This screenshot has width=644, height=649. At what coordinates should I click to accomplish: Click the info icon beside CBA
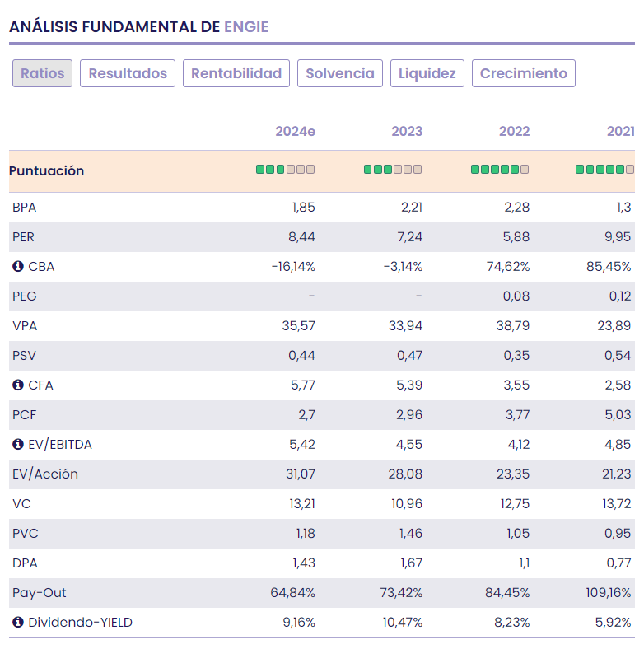[x=17, y=267]
